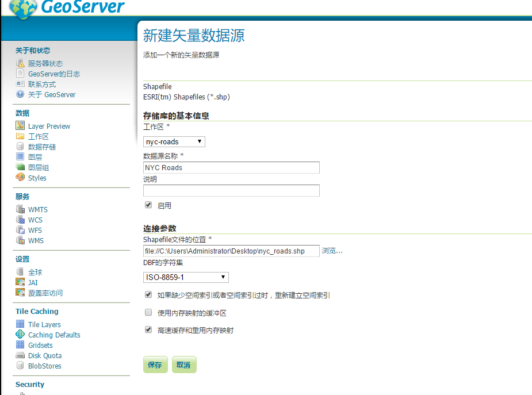Click the coverage access image icon
The width and height of the screenshot is (532, 395).
pyautogui.click(x=20, y=292)
